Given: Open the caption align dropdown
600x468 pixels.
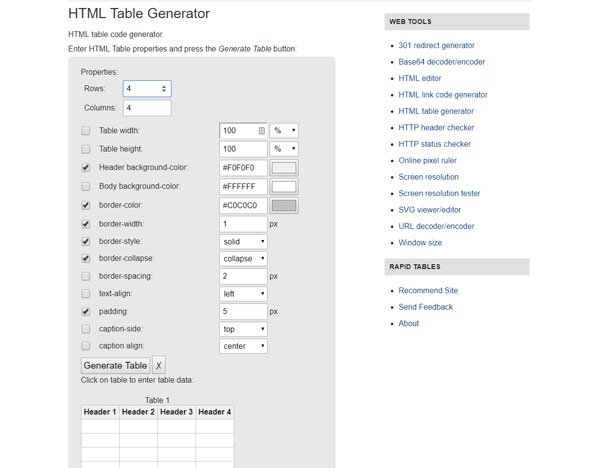Looking at the screenshot, I should (244, 347).
